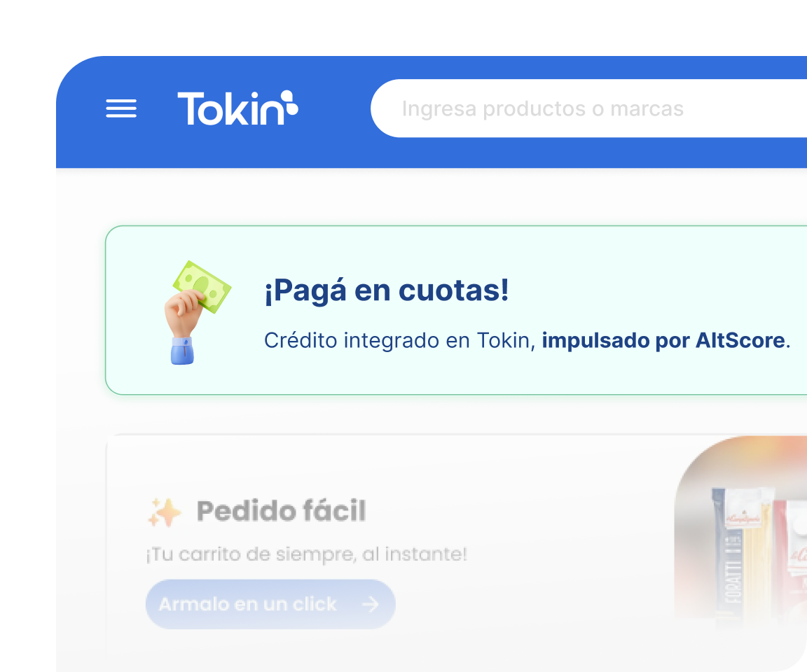Screen dimensions: 807x672
Task: Focus the 'Ingresa productos o marcas' search field
Action: pyautogui.click(x=588, y=108)
